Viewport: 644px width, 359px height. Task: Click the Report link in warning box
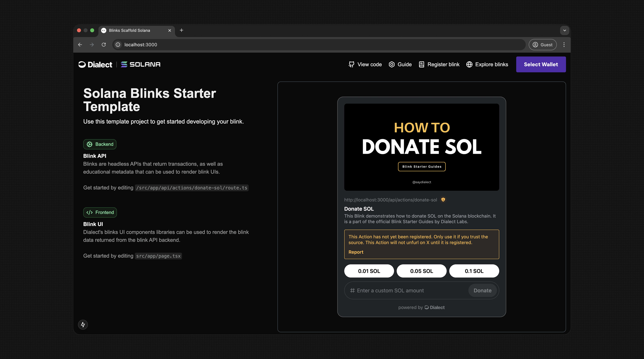point(356,252)
